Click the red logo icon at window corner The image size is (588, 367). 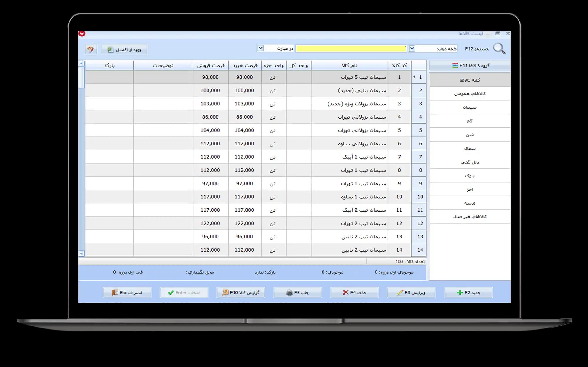(x=82, y=34)
